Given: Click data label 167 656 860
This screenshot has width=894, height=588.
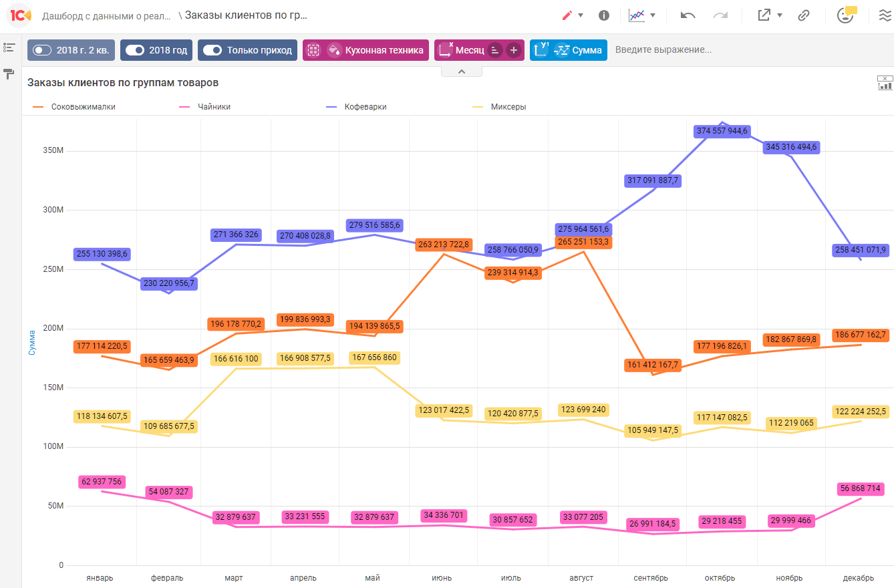Looking at the screenshot, I should coord(374,357).
